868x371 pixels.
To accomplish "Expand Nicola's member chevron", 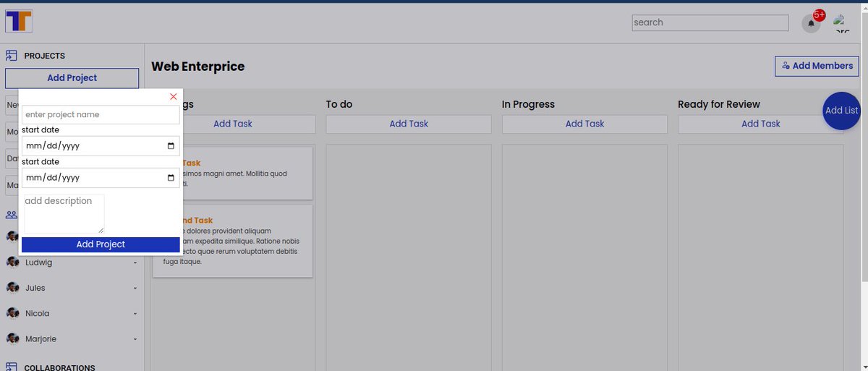I will (x=135, y=313).
